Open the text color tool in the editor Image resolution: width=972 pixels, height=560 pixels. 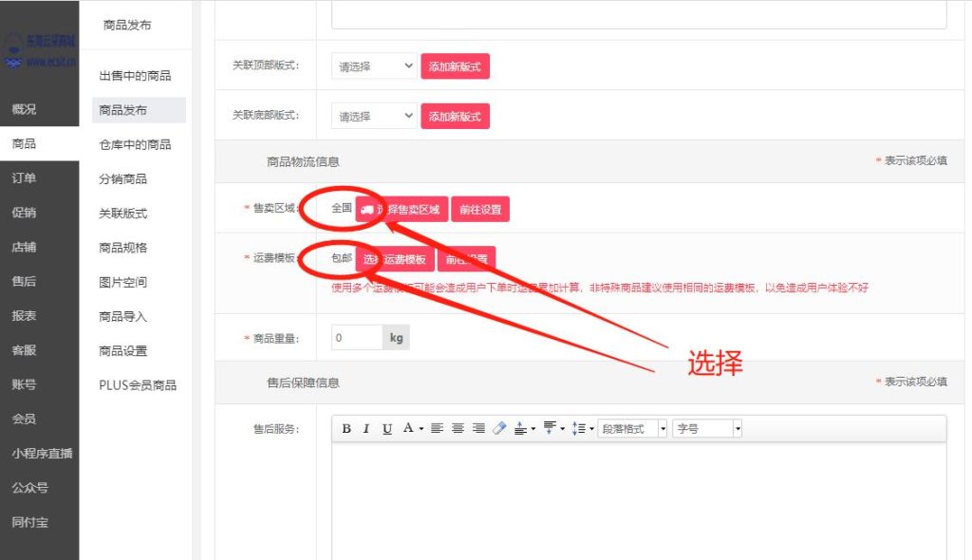[x=406, y=427]
